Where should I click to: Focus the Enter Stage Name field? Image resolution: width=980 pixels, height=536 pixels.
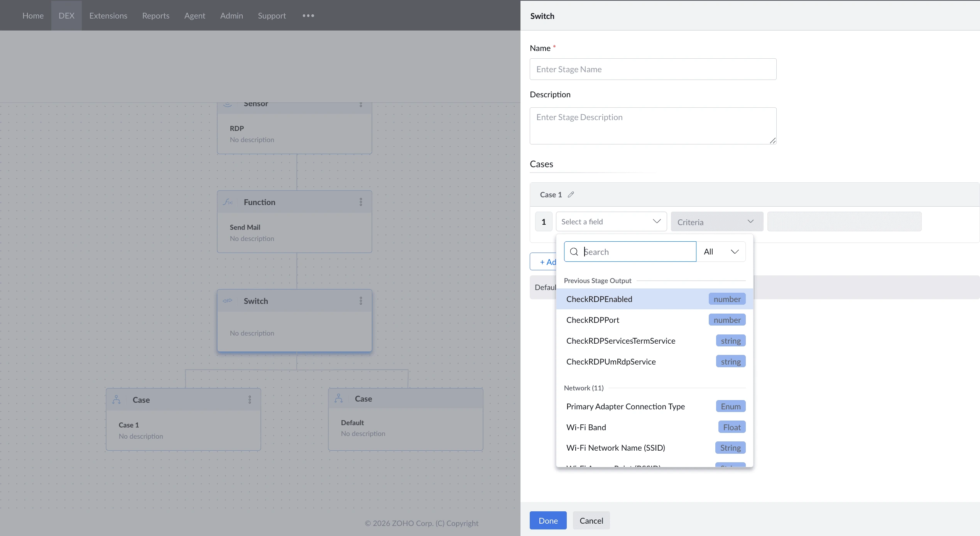[x=653, y=69]
